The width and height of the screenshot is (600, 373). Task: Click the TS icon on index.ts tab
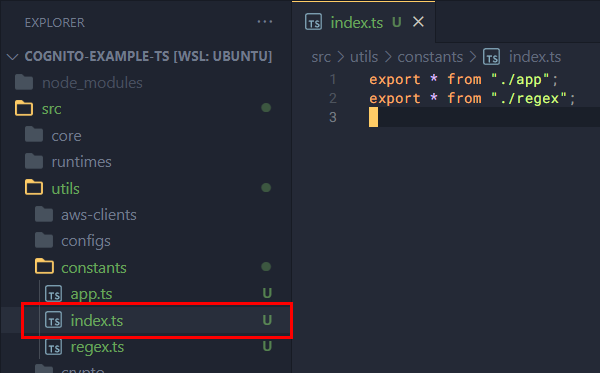click(x=313, y=22)
